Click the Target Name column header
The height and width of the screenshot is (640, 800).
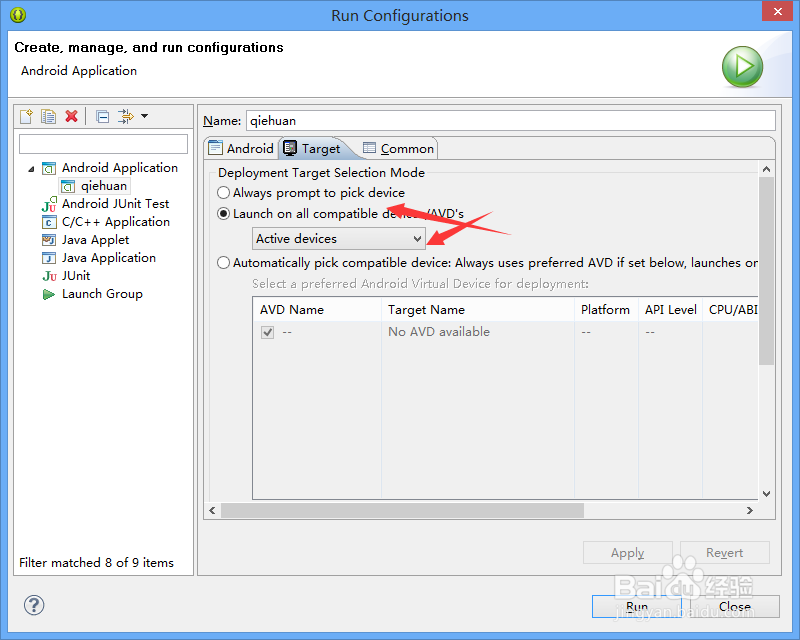478,310
